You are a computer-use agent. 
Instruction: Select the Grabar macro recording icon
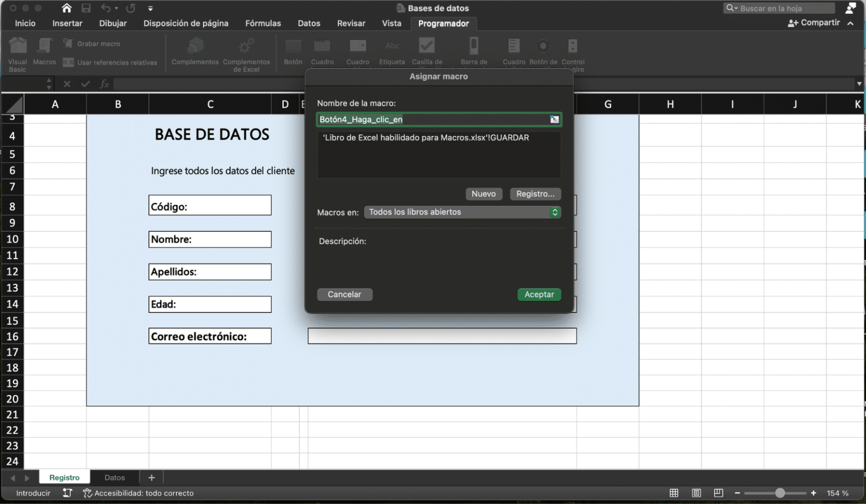click(68, 43)
